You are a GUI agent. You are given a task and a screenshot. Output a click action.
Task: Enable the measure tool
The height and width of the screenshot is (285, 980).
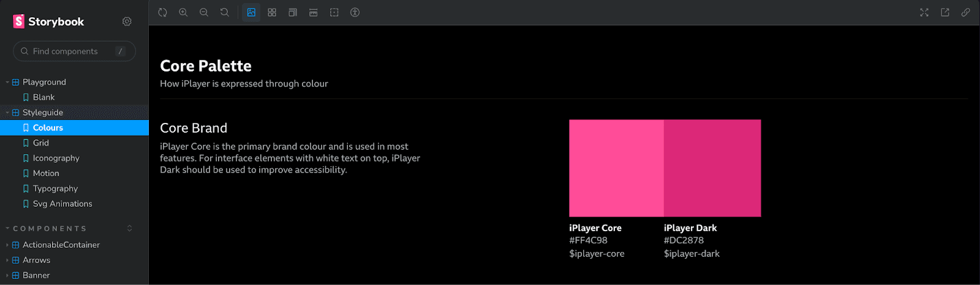point(314,12)
